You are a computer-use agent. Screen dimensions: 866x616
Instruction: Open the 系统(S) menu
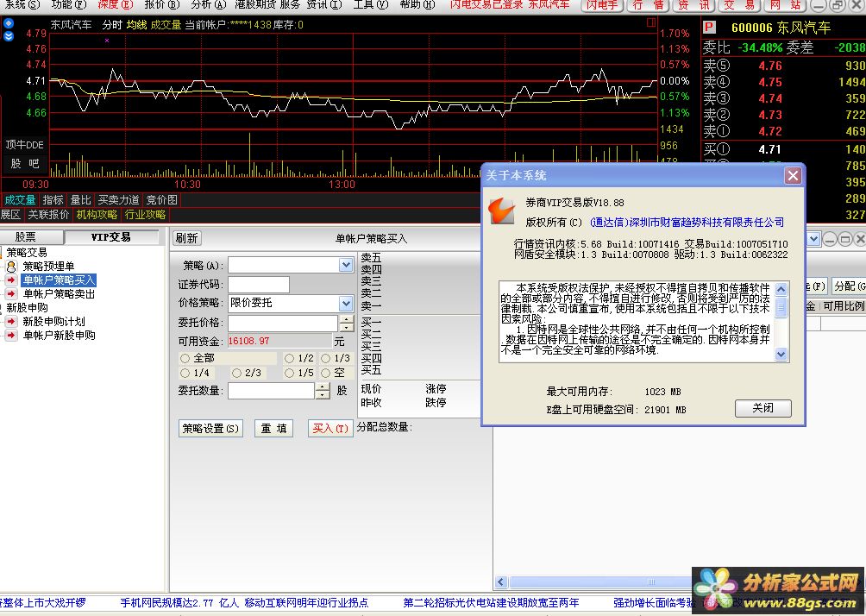[x=22, y=4]
